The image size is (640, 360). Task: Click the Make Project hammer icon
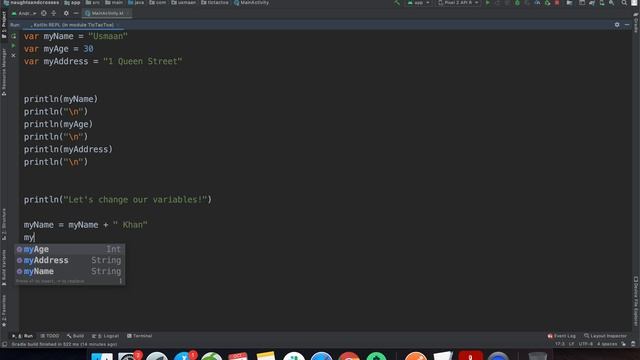(396, 3)
